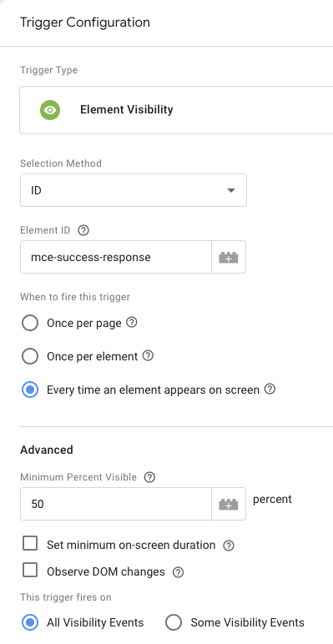Image resolution: width=333 pixels, height=644 pixels.
Task: Click help icon beside Set minimum on-screen duration
Action: click(229, 546)
